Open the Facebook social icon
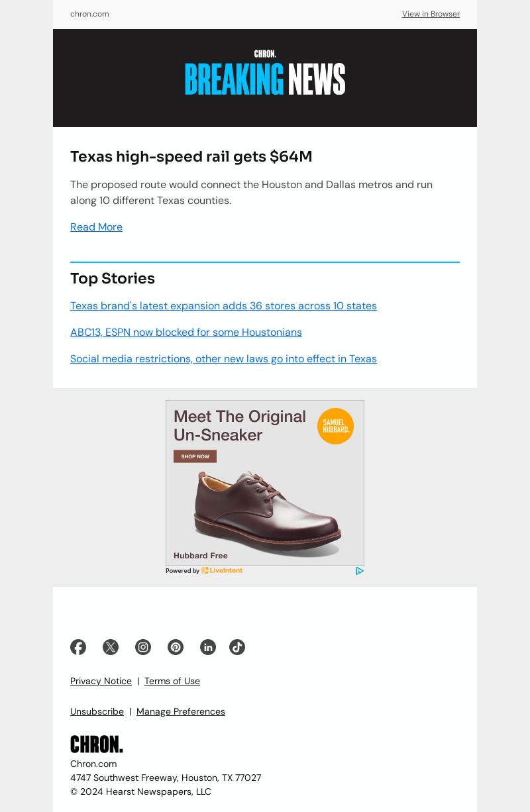The width and height of the screenshot is (530, 812). 78,647
